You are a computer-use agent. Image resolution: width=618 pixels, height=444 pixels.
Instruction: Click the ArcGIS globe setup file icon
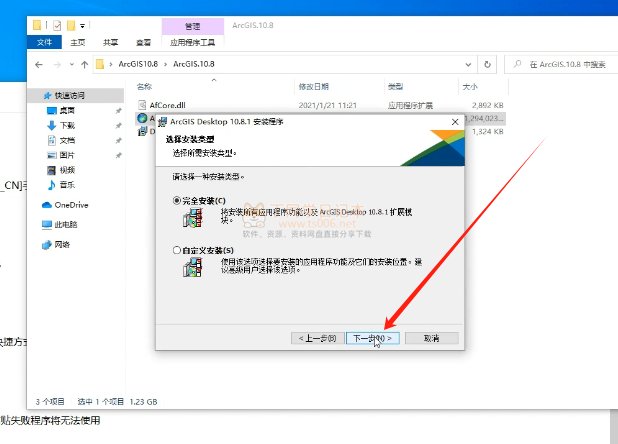point(142,118)
